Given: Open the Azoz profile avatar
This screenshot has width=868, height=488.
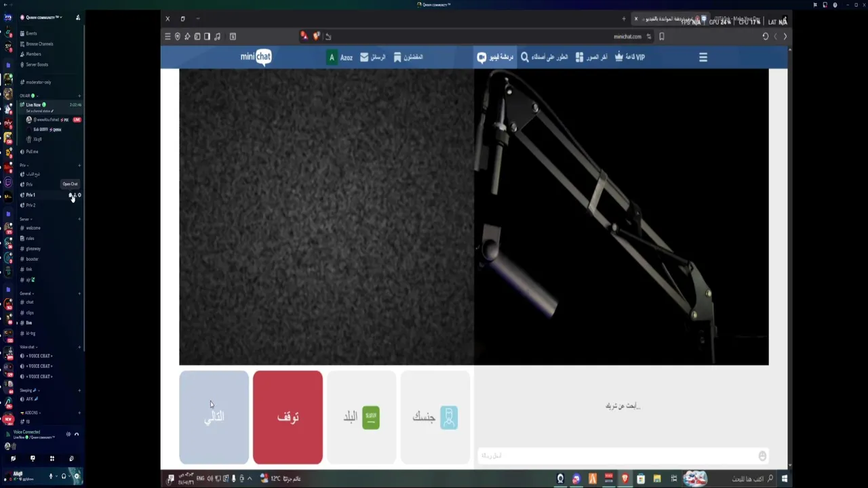Looking at the screenshot, I should 332,58.
